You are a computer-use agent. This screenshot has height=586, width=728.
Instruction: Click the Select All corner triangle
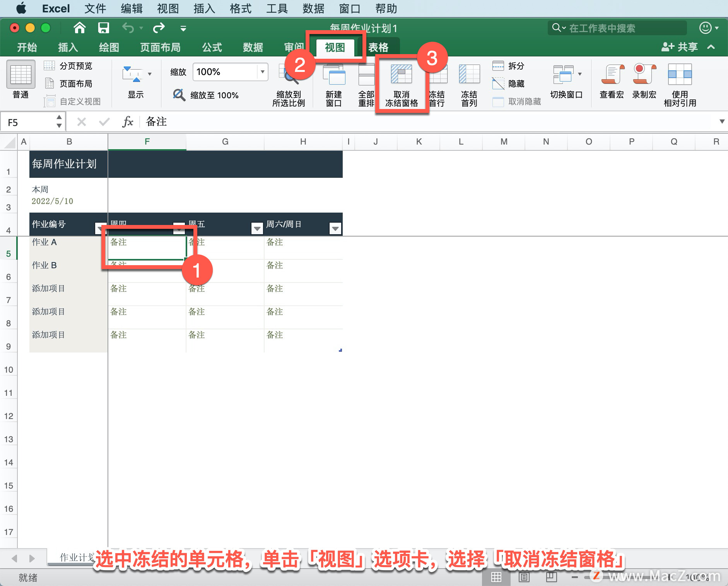coord(9,142)
